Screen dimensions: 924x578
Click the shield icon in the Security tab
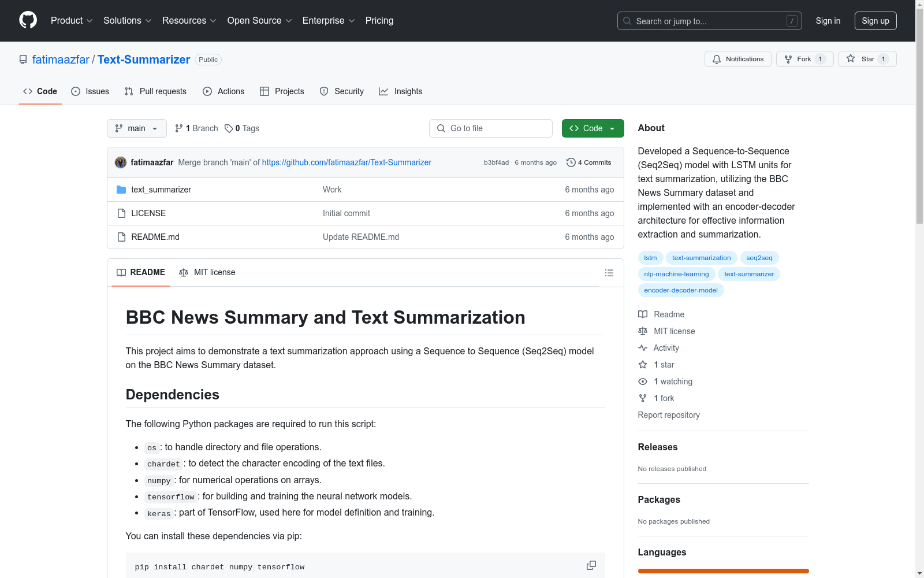pos(324,91)
